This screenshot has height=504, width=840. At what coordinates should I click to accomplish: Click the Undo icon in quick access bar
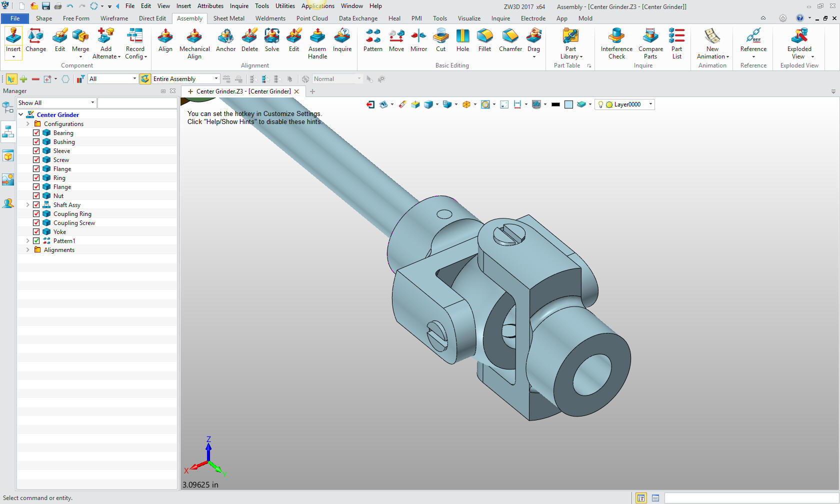(x=69, y=6)
